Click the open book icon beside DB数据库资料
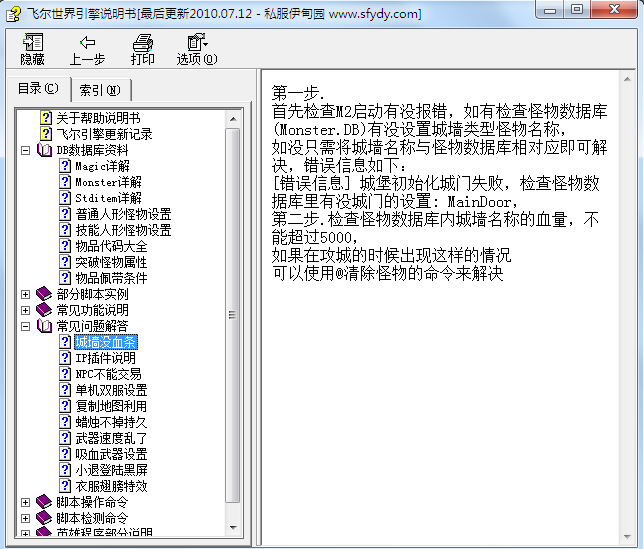The height and width of the screenshot is (549, 644). [44, 150]
